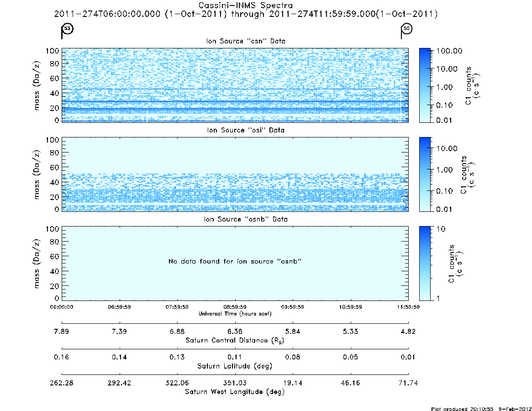Screen dimensions: 532x411
Task: Click the 46.16 longitude value
Action: click(351, 383)
